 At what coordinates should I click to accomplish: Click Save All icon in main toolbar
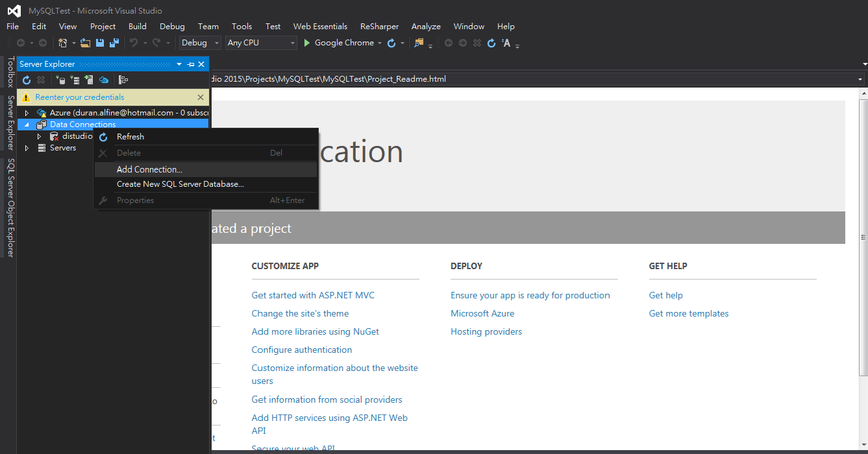click(114, 43)
